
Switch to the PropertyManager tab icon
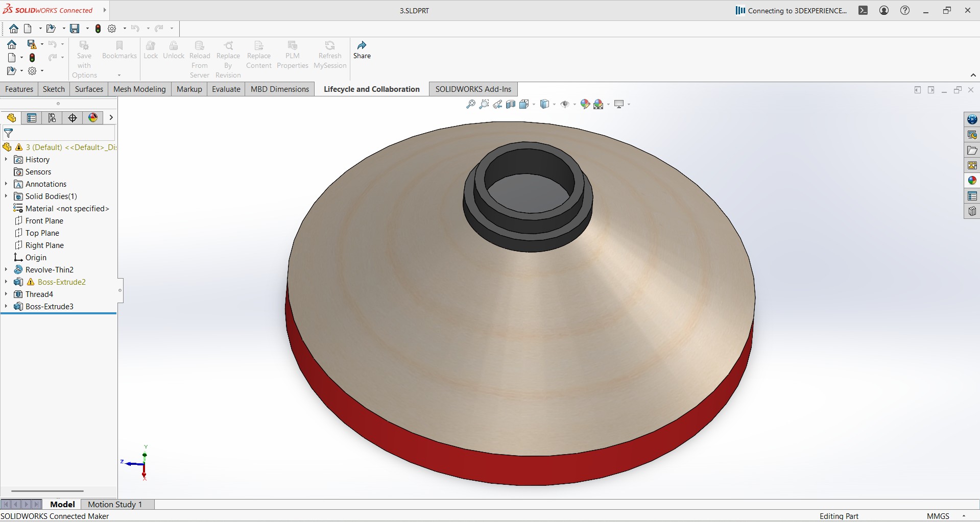coord(32,118)
